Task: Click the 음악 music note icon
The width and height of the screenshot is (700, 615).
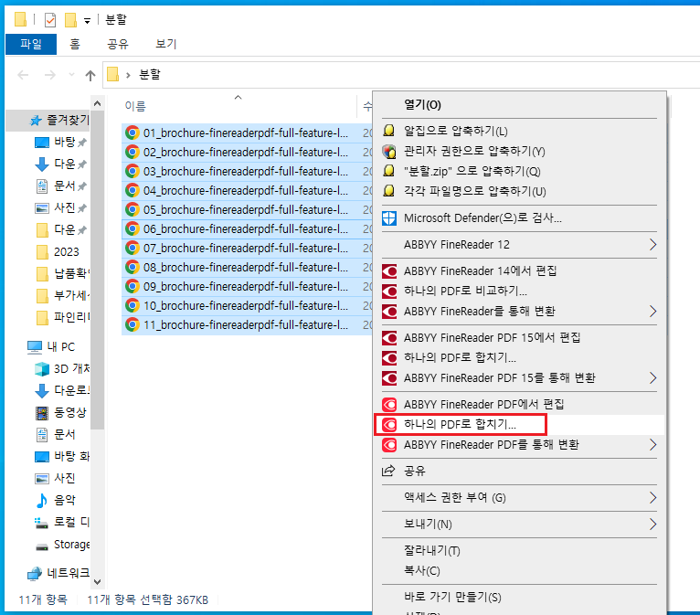Action: [42, 500]
